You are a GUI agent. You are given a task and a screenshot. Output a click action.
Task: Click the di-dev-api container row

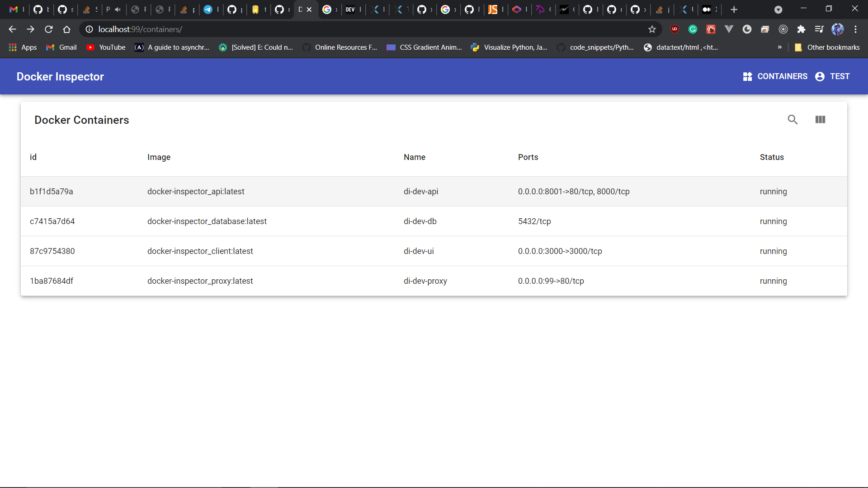(x=434, y=191)
